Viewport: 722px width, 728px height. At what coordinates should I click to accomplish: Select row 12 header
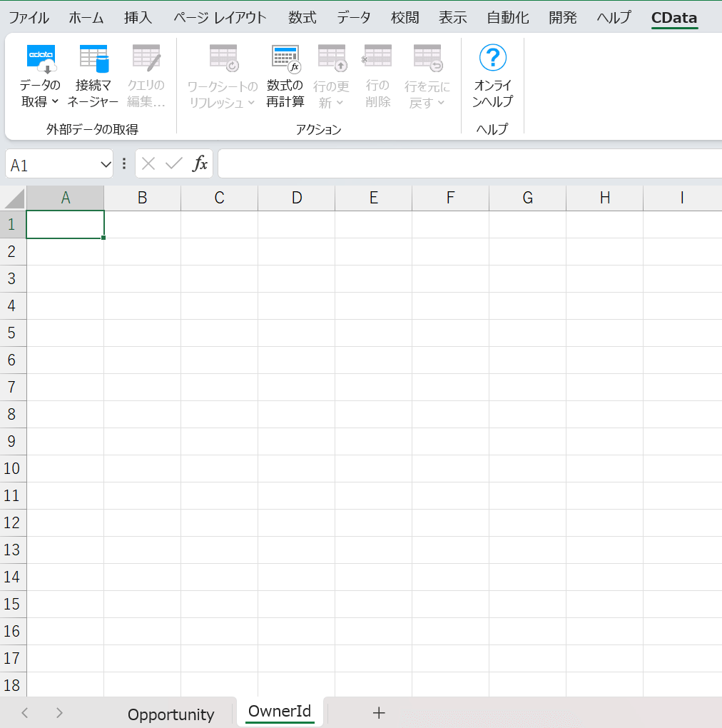[x=13, y=522]
